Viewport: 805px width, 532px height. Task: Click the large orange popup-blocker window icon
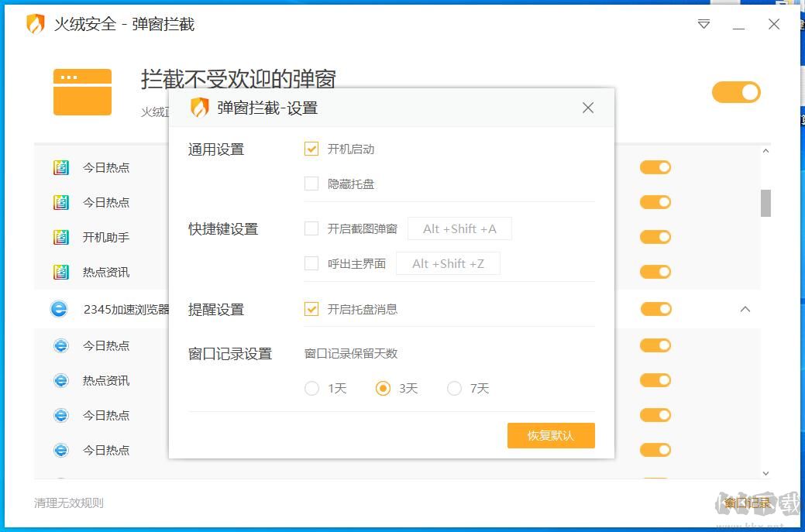(82, 91)
